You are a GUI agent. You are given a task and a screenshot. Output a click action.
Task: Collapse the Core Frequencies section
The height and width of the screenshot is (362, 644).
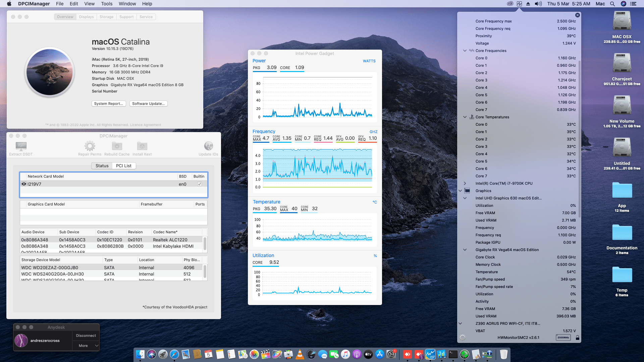[x=465, y=51]
